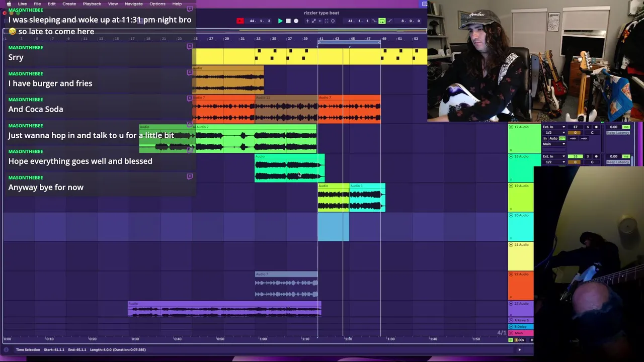Toggle the track 17 activator button
Image resolution: width=644 pixels, height=362 pixels.
point(575,127)
